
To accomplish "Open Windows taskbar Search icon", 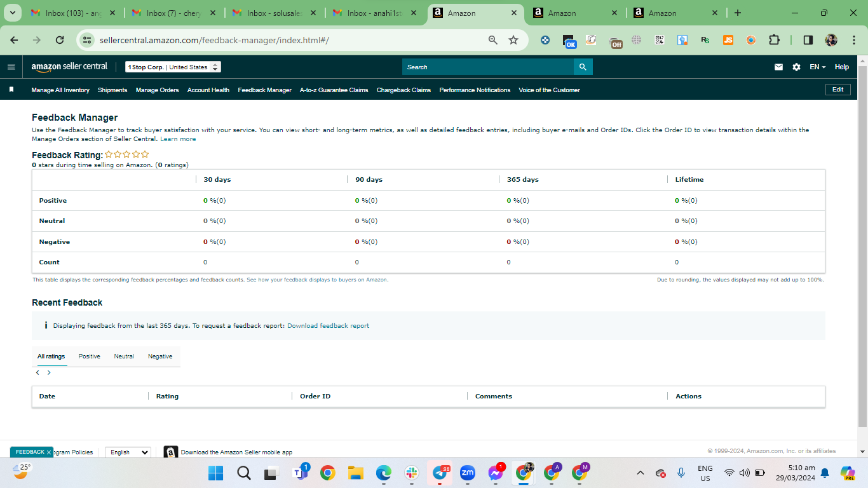I will 244,473.
